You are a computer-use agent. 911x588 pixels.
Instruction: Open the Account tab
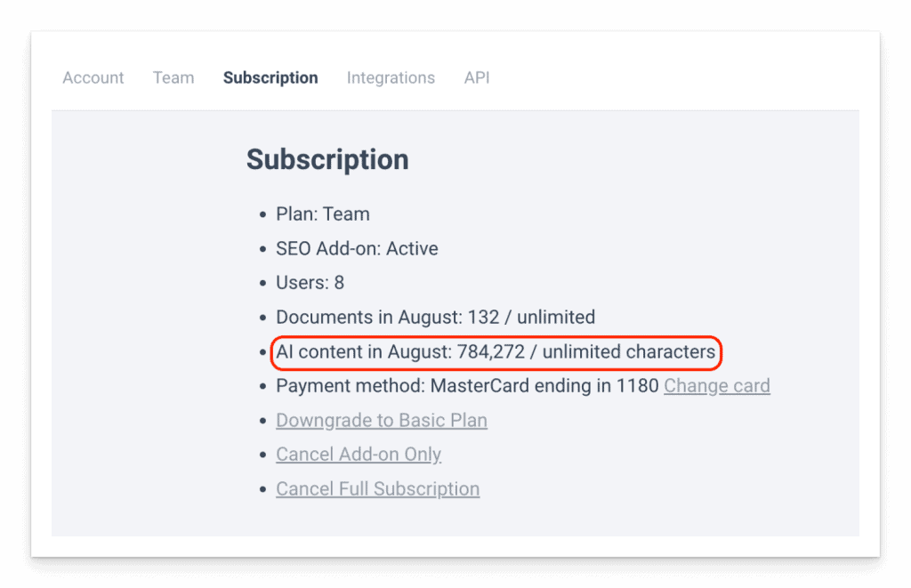(x=93, y=77)
